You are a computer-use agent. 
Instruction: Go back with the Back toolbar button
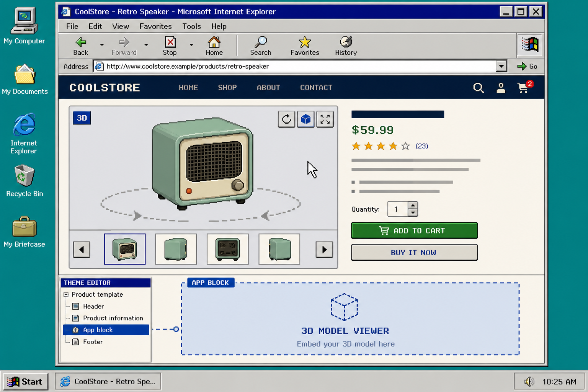click(x=81, y=46)
